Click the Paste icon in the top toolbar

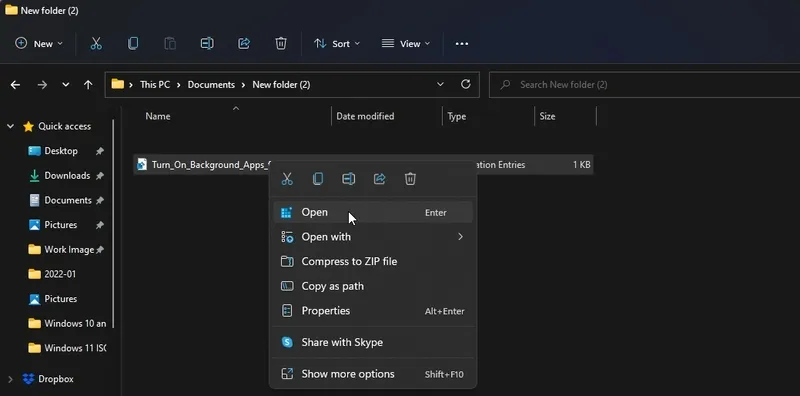pos(170,44)
